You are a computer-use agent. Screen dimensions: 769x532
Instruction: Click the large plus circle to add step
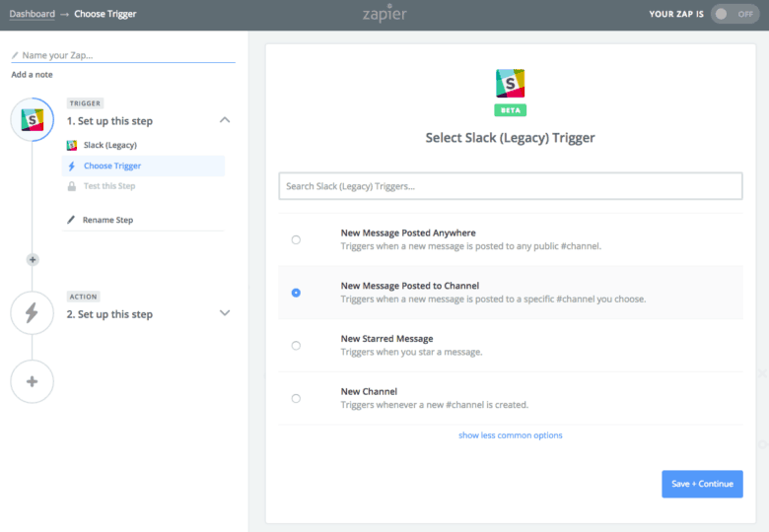[32, 381]
